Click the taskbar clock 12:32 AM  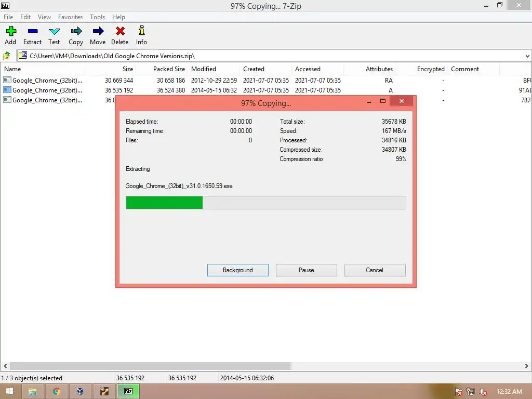[509, 392]
